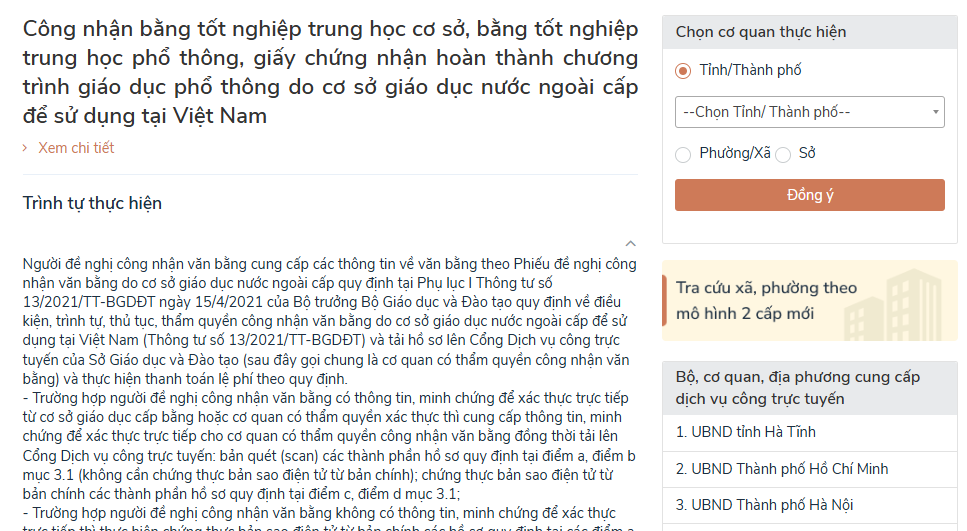Open UBND Thành phố Hà Nội entry

[809, 505]
